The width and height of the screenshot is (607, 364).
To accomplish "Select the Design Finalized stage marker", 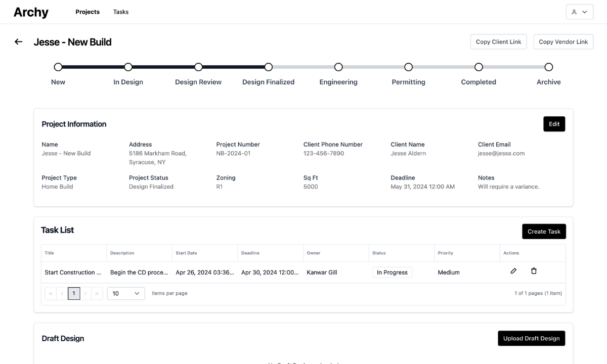I will point(269,67).
